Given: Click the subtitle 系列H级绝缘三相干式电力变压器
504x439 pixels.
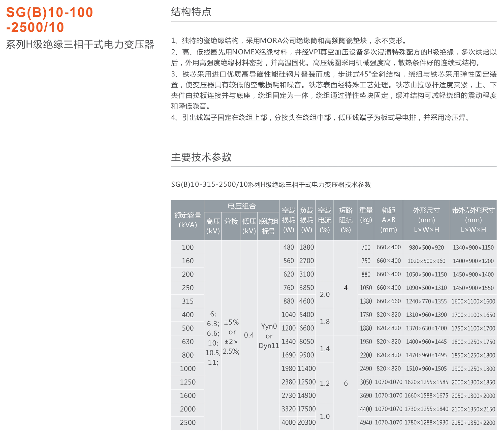Looking at the screenshot, I should pyautogui.click(x=80, y=45).
